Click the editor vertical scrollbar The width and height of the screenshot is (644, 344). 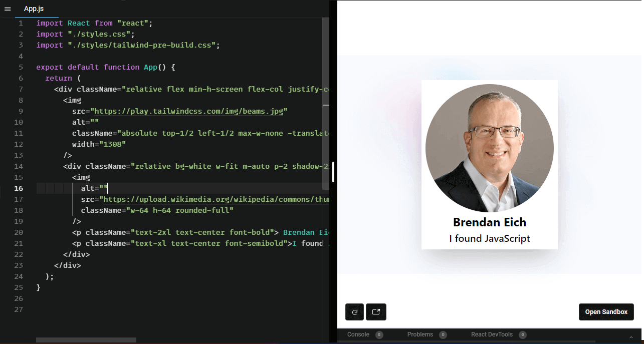(326, 104)
